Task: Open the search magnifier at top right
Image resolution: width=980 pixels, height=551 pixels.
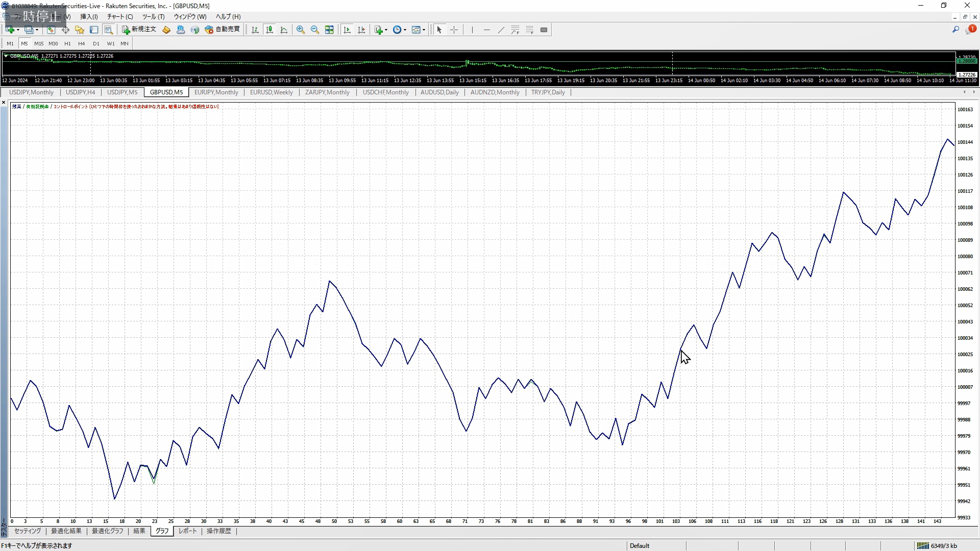Action: 955,30
